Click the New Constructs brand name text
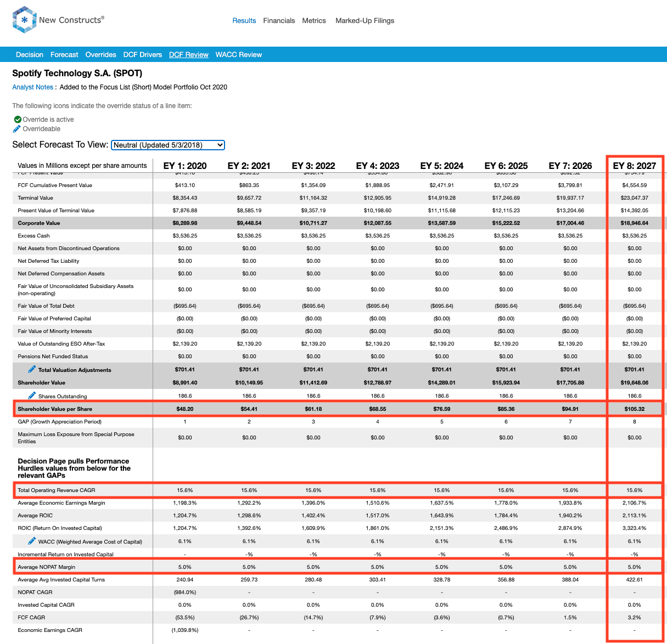 click(71, 20)
